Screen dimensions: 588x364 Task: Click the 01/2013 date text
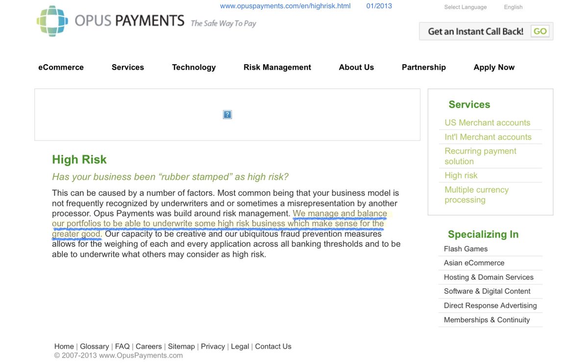pyautogui.click(x=379, y=6)
